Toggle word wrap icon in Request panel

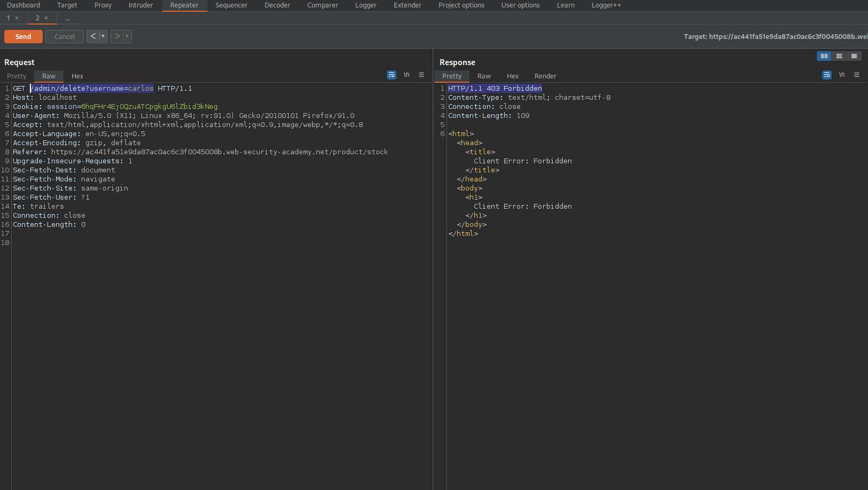392,75
